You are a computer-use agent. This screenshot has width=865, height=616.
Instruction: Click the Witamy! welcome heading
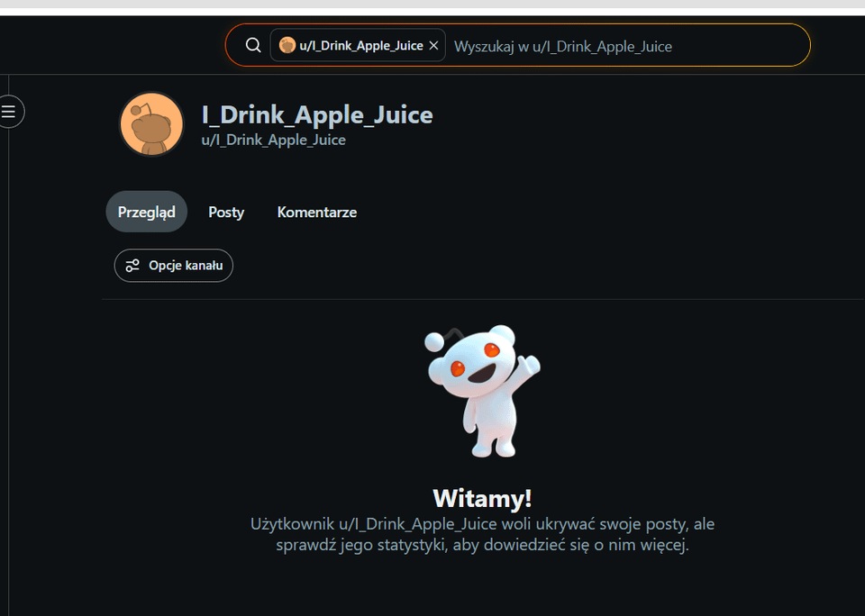point(482,498)
